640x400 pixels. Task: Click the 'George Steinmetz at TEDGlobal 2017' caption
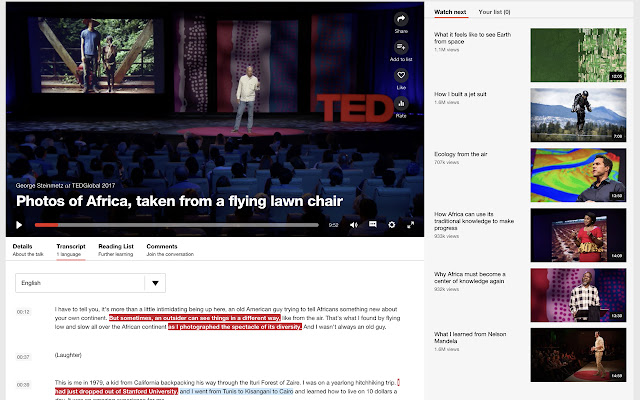pyautogui.click(x=65, y=186)
